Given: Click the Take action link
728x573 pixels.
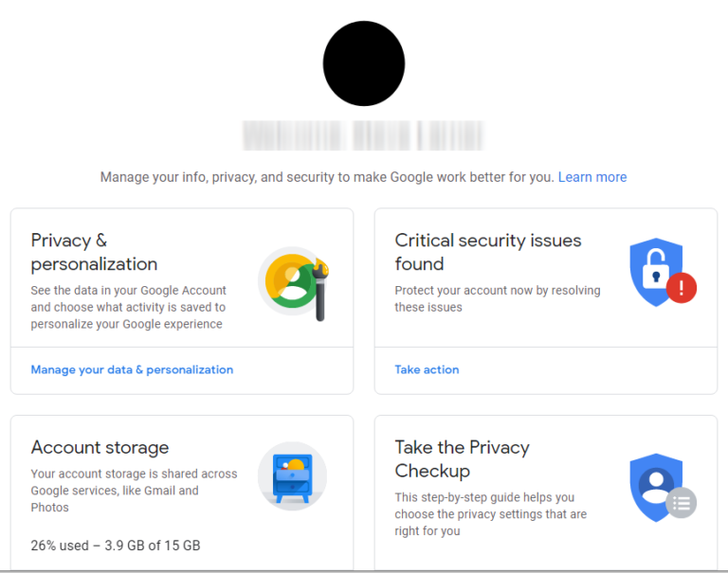Looking at the screenshot, I should point(427,369).
